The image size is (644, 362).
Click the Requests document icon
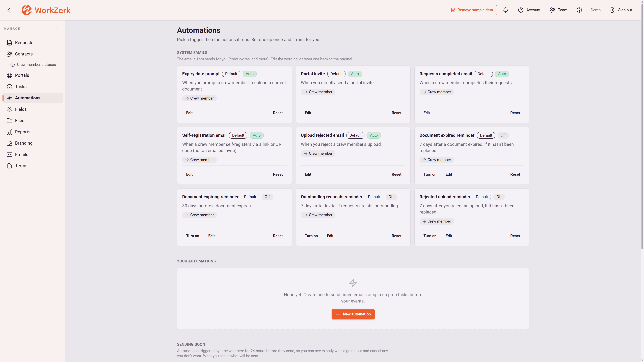tap(10, 43)
